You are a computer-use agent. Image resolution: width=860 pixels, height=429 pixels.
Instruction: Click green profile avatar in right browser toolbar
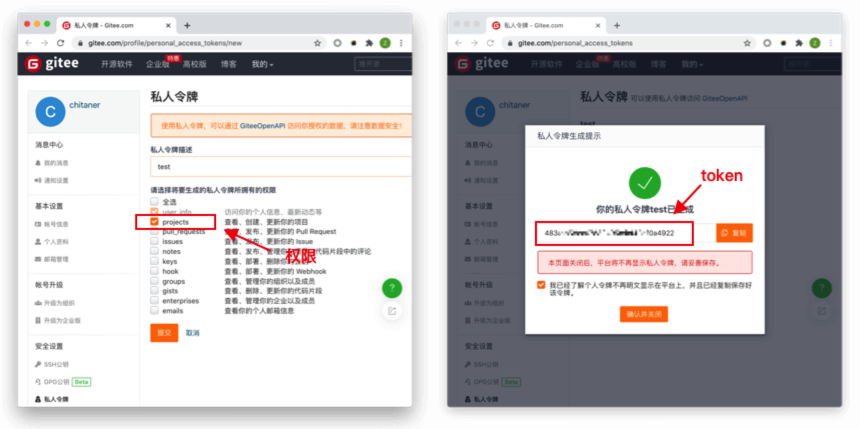click(815, 43)
